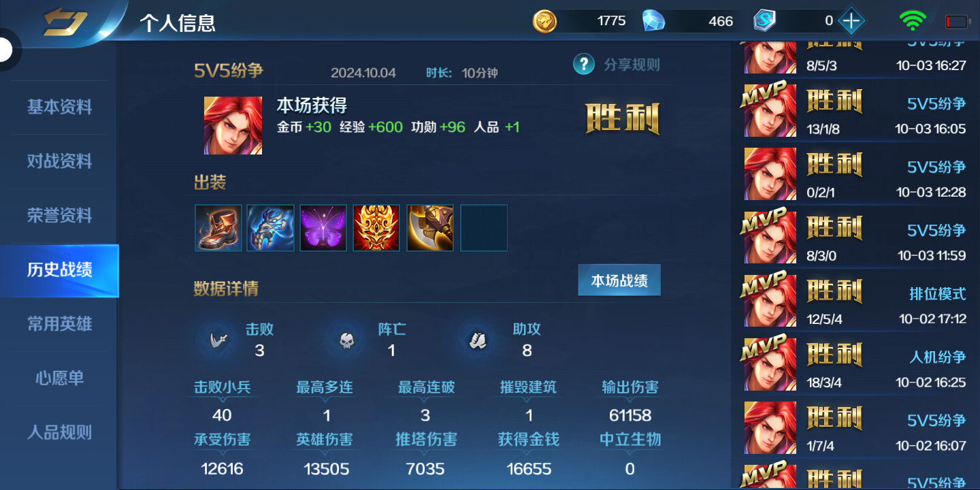Tap the back arrow icon
This screenshot has width=980, height=490.
click(x=65, y=23)
